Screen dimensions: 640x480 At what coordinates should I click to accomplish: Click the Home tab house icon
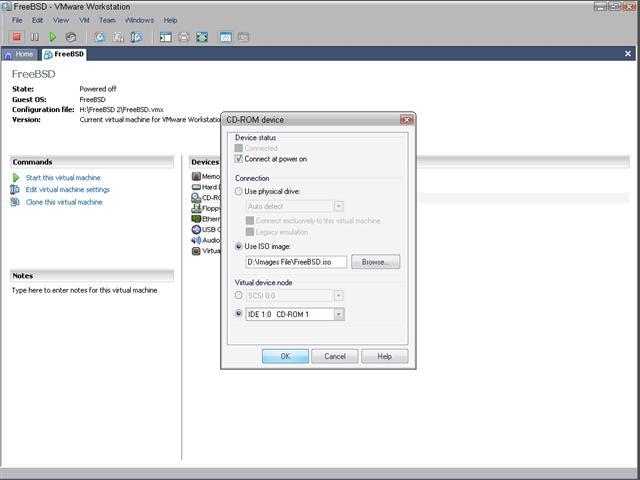8,54
